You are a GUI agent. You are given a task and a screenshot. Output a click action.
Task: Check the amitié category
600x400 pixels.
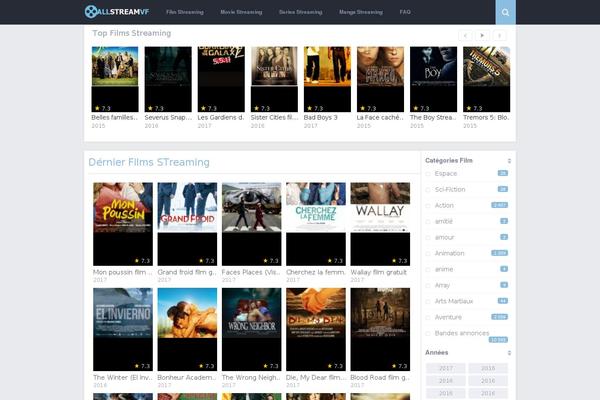(x=428, y=222)
